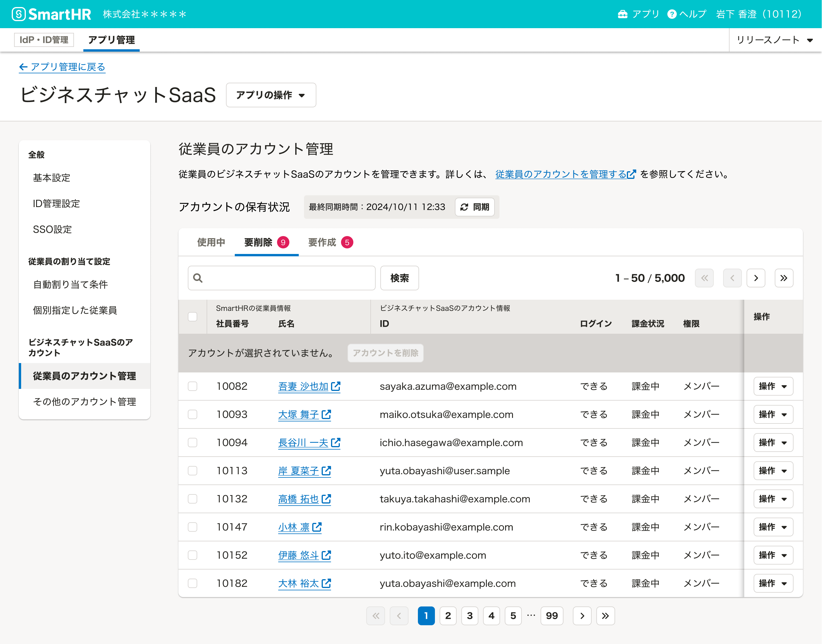The image size is (822, 644).
Task: Click bottom previous-page chevron
Action: [x=399, y=616]
